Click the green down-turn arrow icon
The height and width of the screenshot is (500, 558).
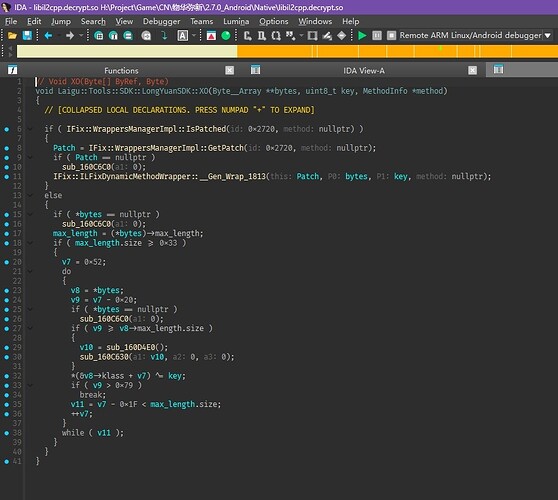point(164,36)
